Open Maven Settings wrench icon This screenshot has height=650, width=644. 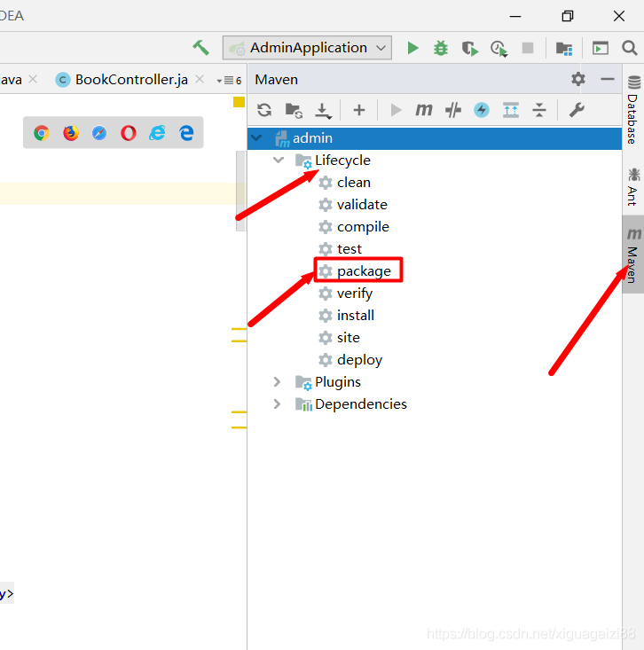pos(577,110)
